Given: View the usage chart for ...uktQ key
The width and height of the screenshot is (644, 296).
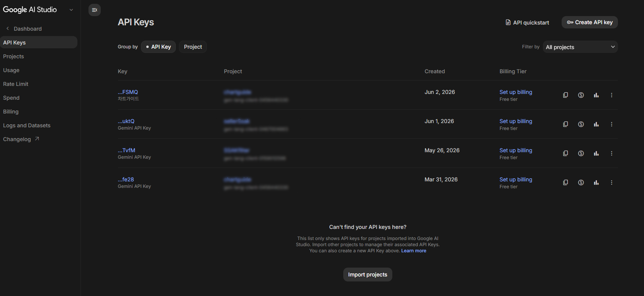Looking at the screenshot, I should pyautogui.click(x=596, y=124).
